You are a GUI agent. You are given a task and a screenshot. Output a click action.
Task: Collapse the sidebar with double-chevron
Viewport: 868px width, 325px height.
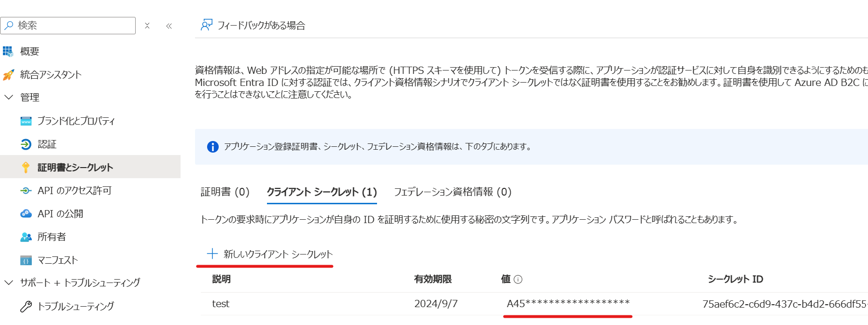tap(169, 26)
